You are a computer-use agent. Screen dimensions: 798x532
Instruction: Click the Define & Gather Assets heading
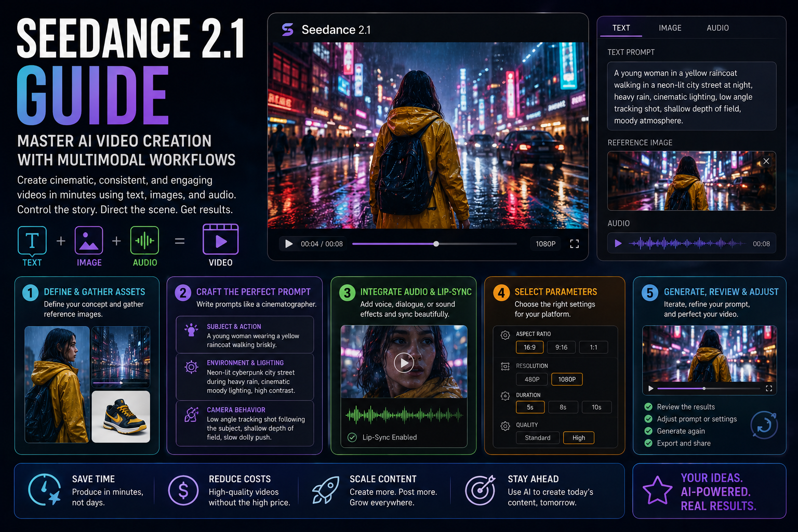(x=95, y=292)
